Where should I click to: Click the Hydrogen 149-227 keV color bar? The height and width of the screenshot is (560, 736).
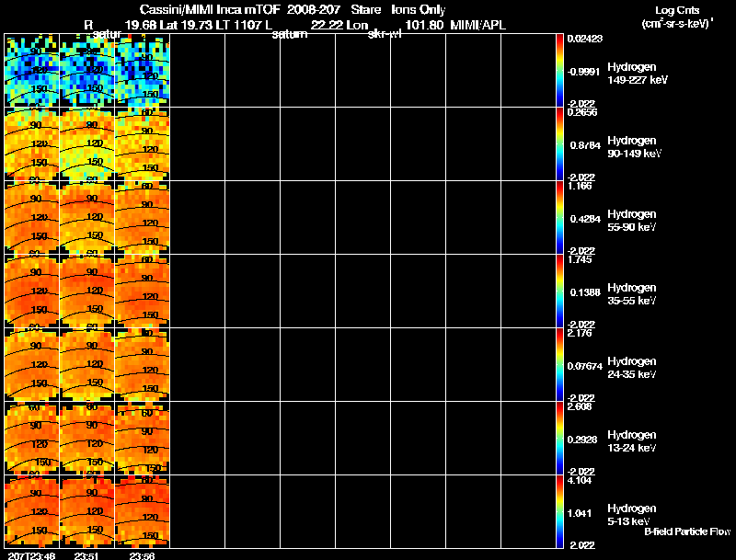click(560, 70)
